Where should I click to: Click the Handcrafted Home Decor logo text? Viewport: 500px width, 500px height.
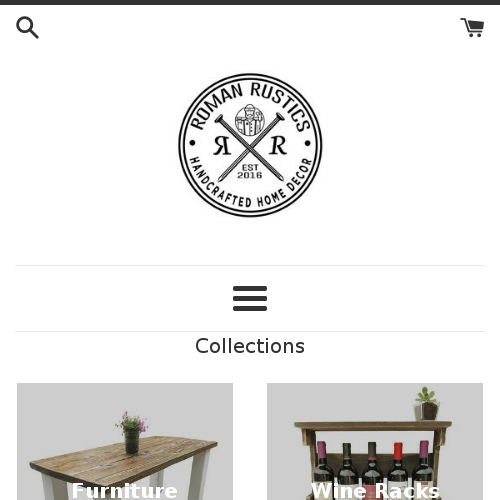(250, 185)
